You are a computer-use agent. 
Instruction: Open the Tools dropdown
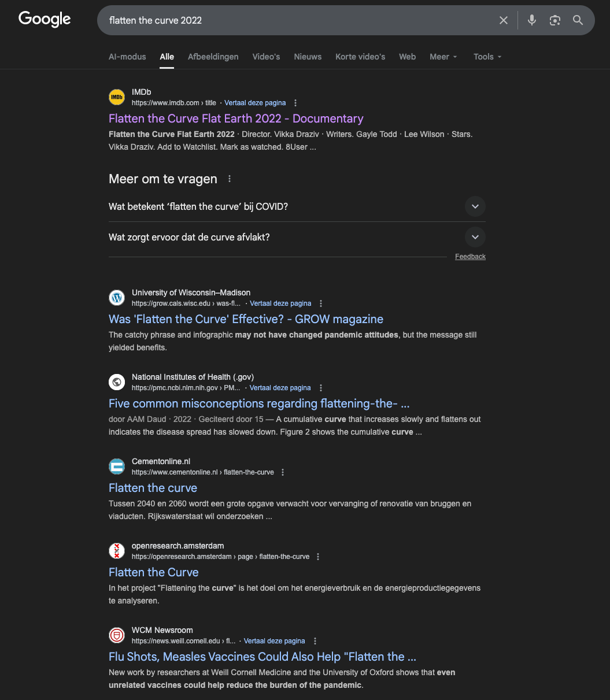point(486,57)
